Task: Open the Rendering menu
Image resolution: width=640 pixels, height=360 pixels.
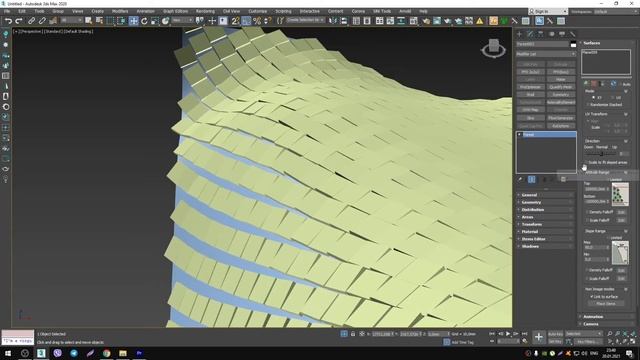Action: (205, 11)
